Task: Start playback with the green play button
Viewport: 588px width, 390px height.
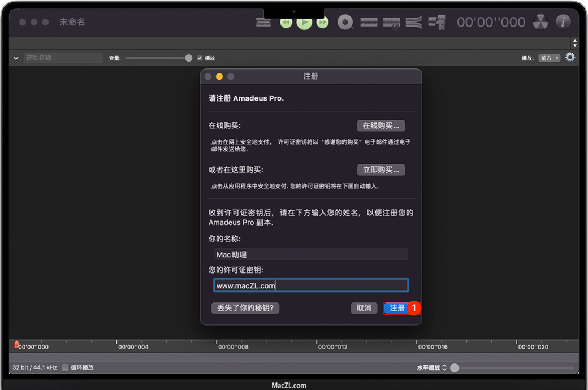Action: tap(305, 23)
